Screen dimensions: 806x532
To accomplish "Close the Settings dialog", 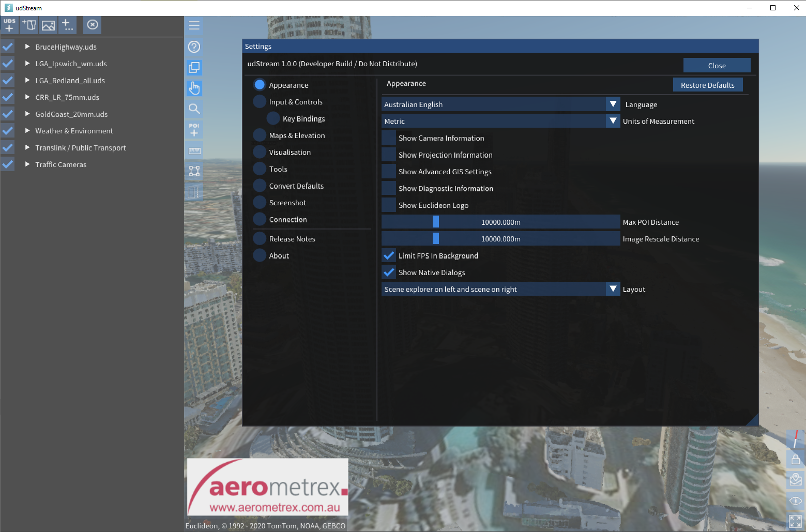I will (717, 66).
